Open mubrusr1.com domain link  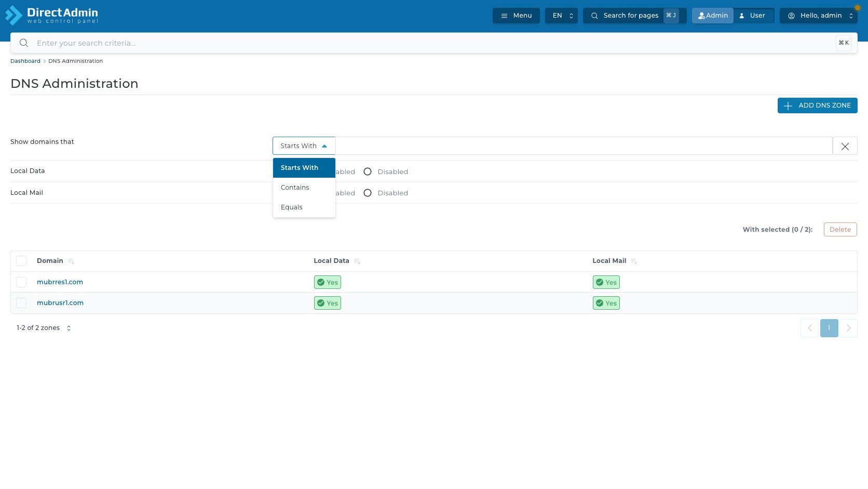[60, 303]
